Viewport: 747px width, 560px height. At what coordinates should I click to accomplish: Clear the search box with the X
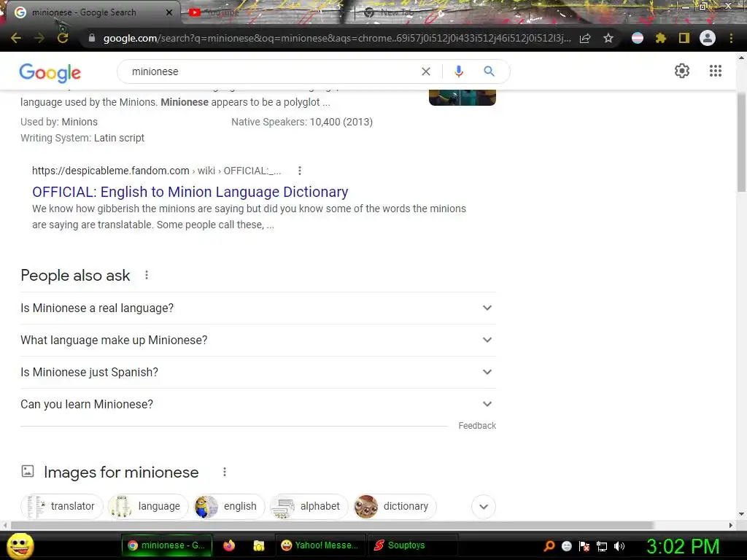[426, 71]
